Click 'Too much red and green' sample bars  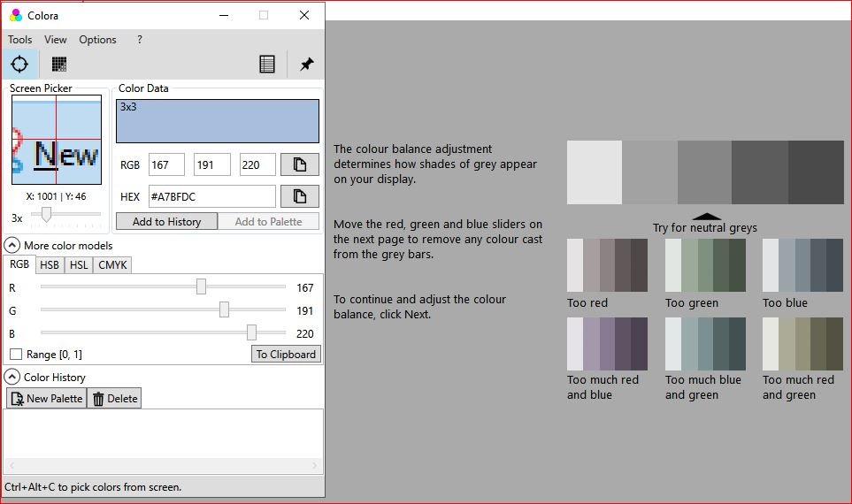click(x=802, y=344)
